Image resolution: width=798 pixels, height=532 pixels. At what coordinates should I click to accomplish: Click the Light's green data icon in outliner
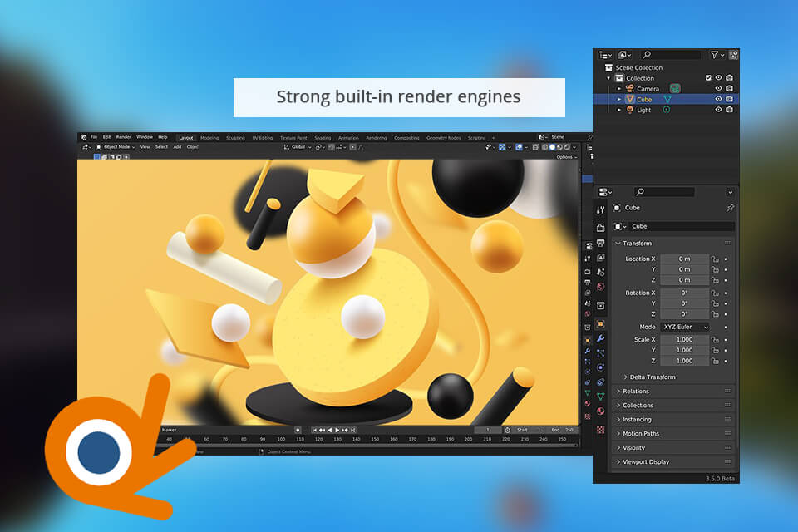click(x=666, y=110)
